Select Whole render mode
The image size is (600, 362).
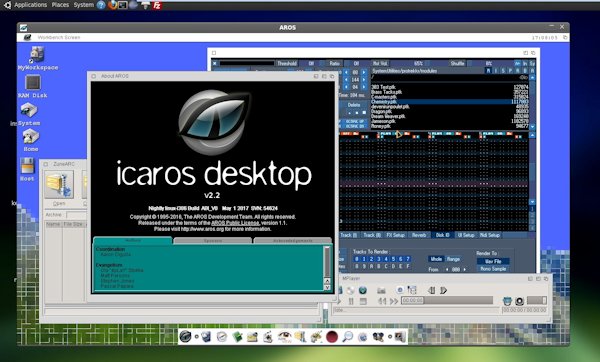(436, 259)
